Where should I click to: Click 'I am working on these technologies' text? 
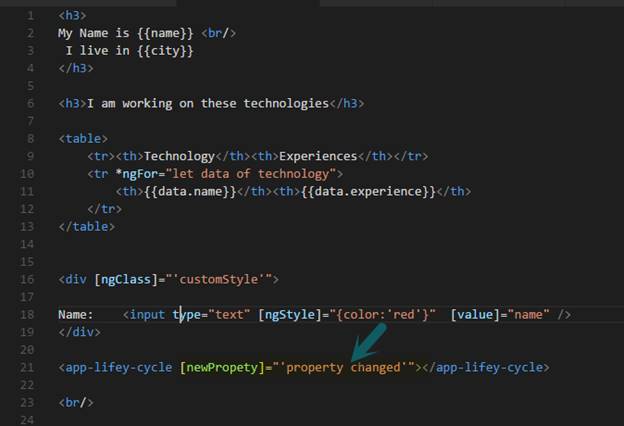[x=208, y=104]
